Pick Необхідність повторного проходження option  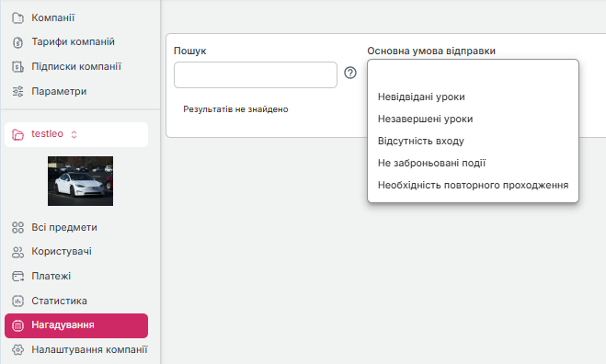click(473, 185)
